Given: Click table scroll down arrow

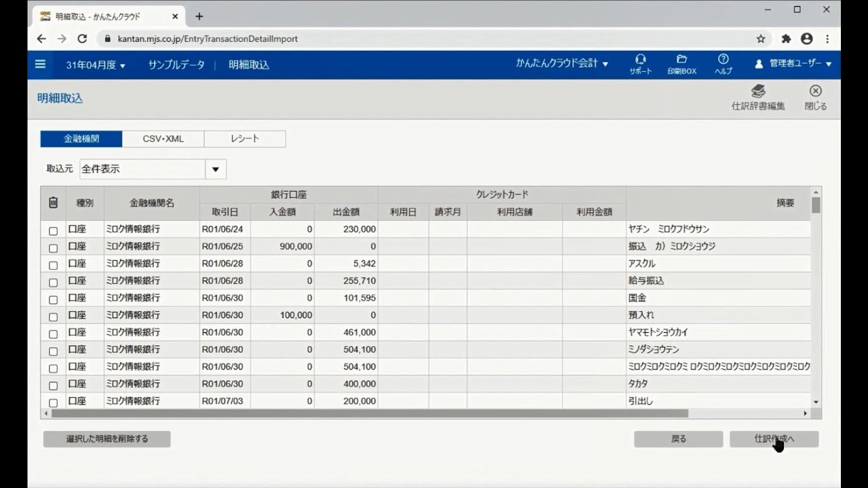Looking at the screenshot, I should coord(816,402).
